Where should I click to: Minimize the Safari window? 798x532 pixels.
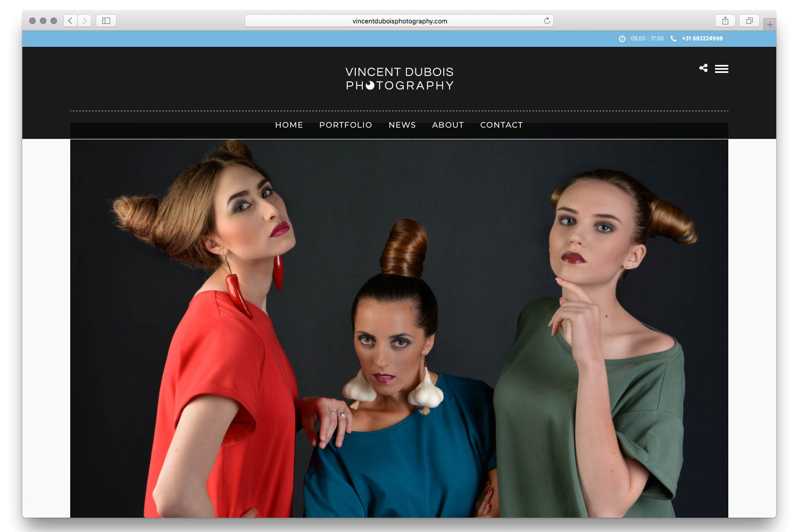(x=43, y=21)
